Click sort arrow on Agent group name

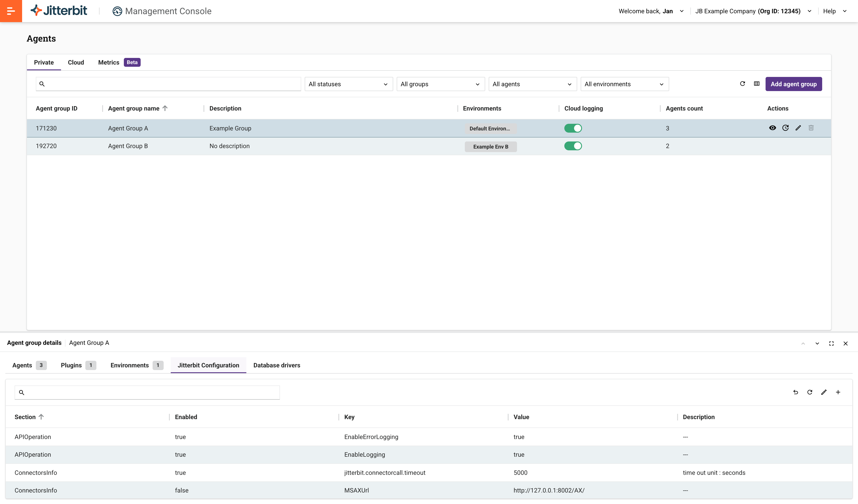pos(165,108)
